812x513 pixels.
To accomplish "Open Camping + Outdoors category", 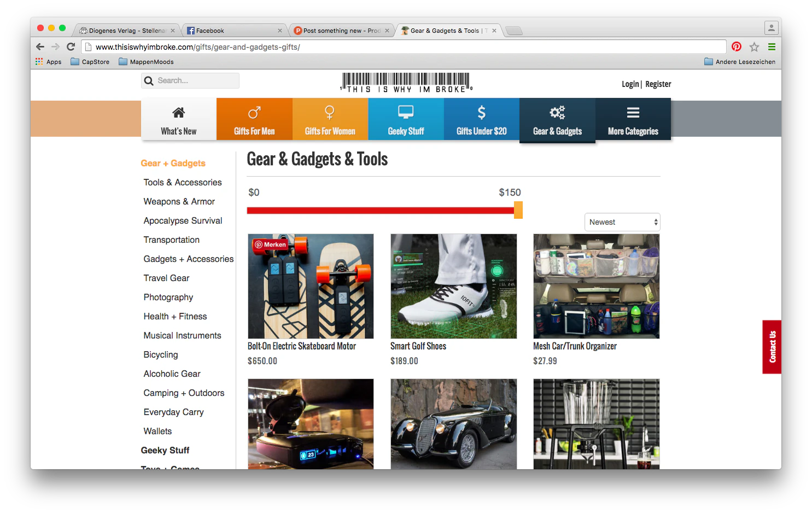I will (x=184, y=393).
